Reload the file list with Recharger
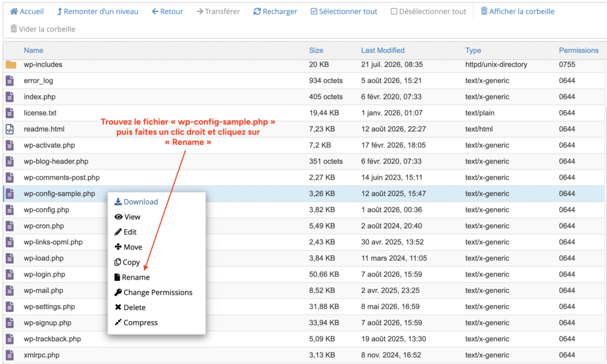This screenshot has height=364, width=607. (x=275, y=12)
